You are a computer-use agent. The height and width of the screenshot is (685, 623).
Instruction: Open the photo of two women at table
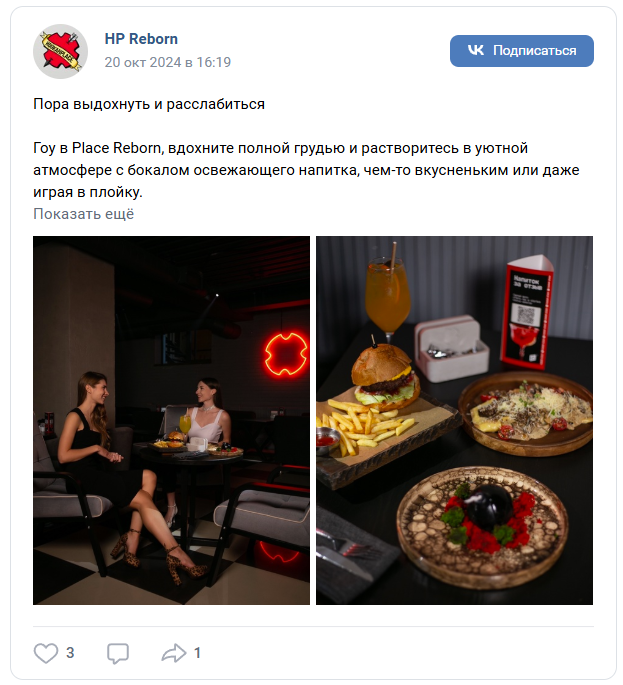[171, 420]
